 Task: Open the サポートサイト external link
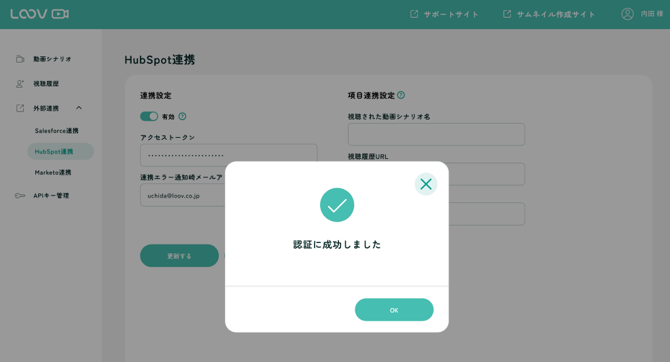[x=444, y=14]
